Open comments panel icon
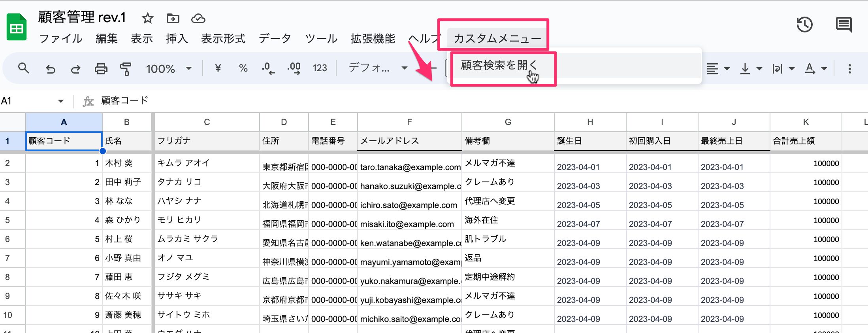Screen dimensions: 868x333 (x=844, y=25)
